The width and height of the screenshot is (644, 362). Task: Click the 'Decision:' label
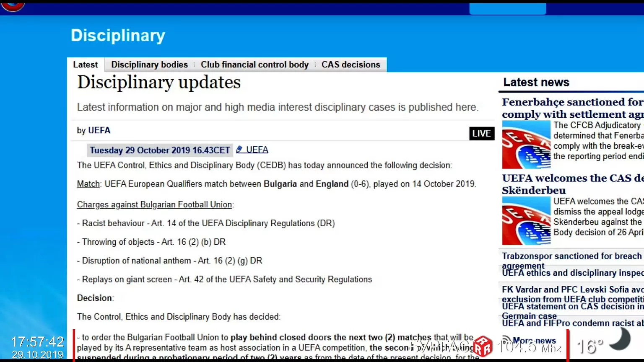click(x=95, y=298)
